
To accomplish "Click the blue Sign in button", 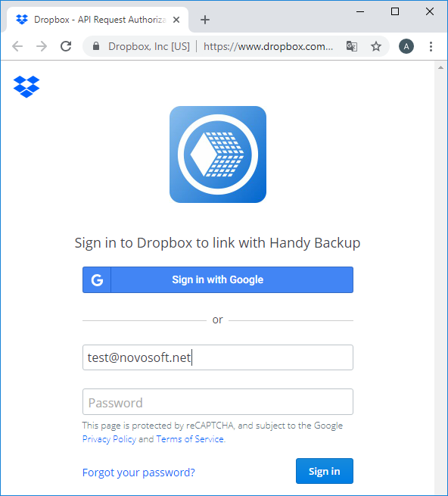I will (325, 471).
